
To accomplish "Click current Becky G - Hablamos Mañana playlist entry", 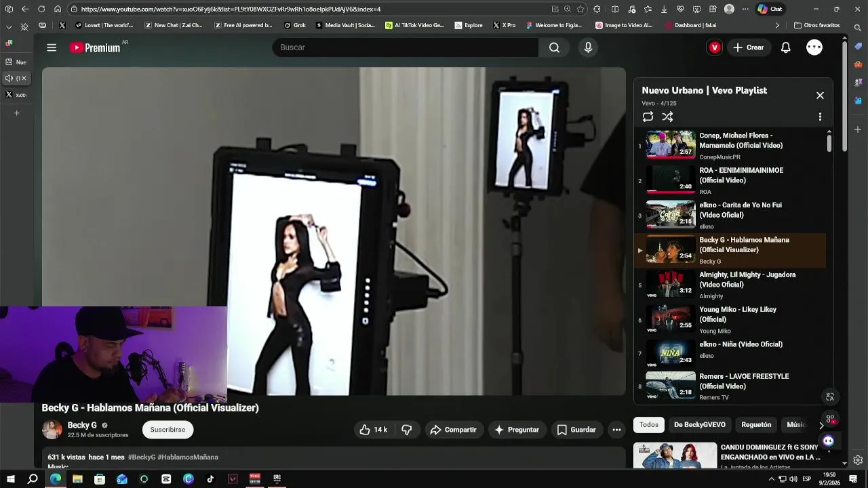I will [x=730, y=250].
